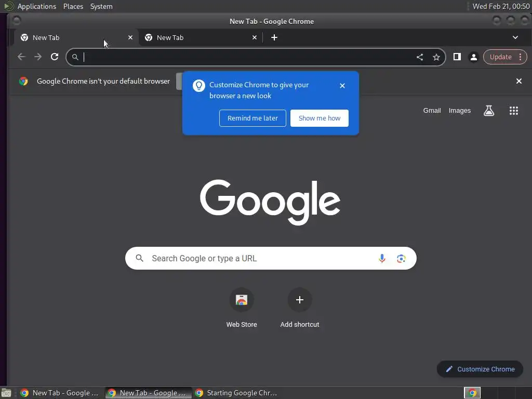Screen dimensions: 532x399
Task: Open a new tab with the plus button
Action: (x=274, y=37)
